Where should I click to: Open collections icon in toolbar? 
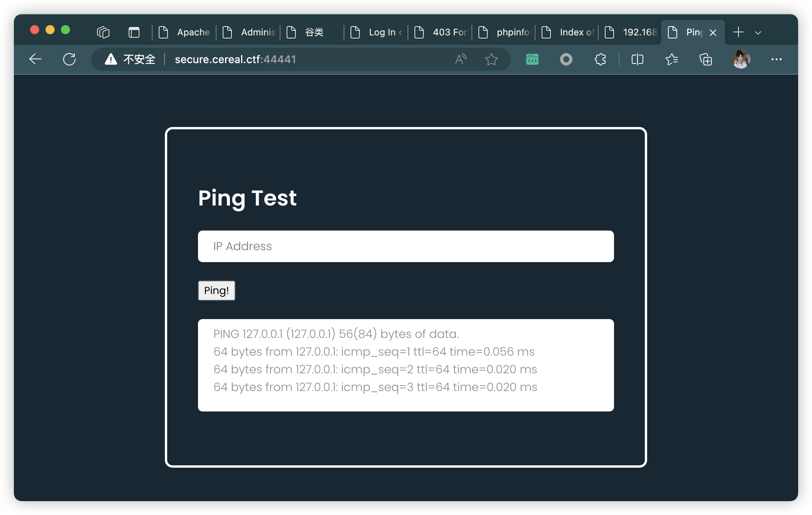(706, 59)
